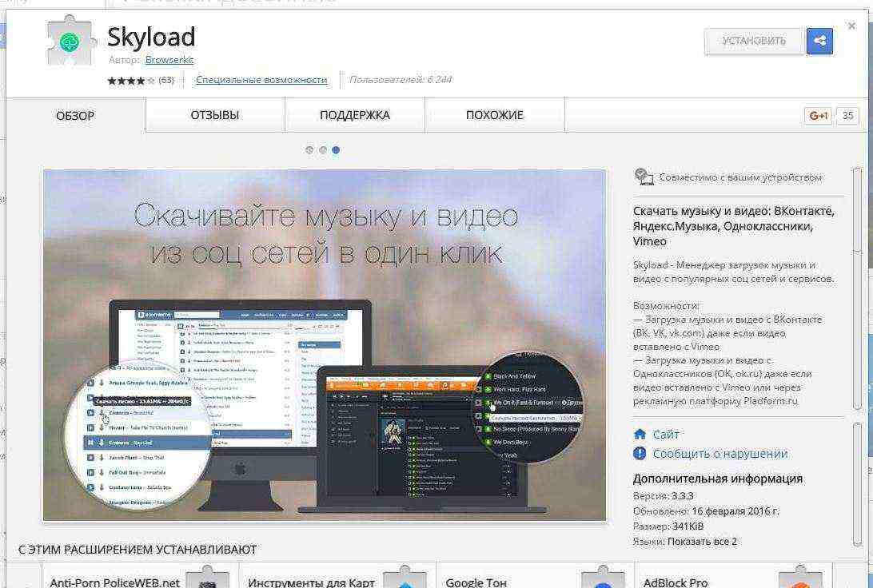Click the Установить button
Screen dimensions: 873x588
click(x=754, y=42)
